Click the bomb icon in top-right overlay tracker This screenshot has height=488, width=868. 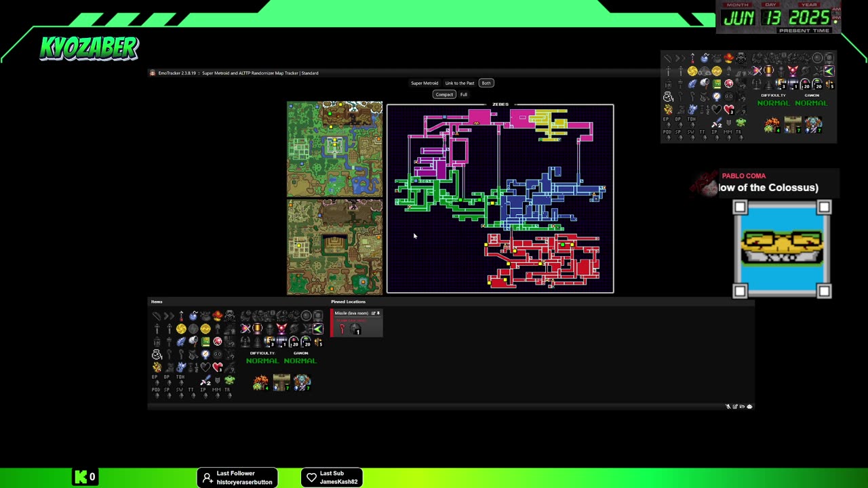coord(705,58)
